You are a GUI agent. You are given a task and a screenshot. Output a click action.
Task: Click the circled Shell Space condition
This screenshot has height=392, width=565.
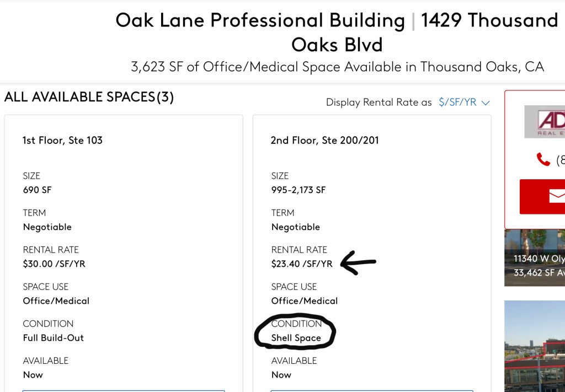click(x=296, y=338)
